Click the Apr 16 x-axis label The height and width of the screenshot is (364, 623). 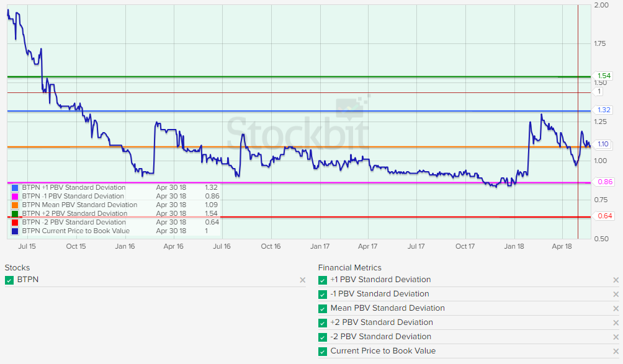174,247
